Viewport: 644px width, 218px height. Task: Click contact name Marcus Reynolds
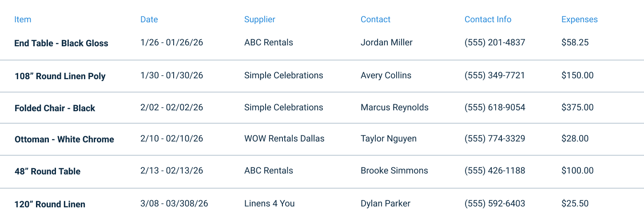pos(394,107)
